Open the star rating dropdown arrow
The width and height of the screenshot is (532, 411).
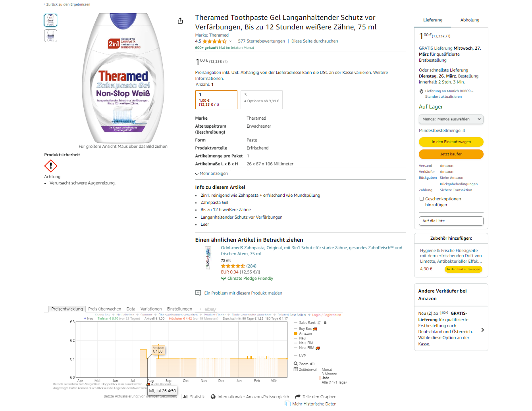tap(230, 41)
